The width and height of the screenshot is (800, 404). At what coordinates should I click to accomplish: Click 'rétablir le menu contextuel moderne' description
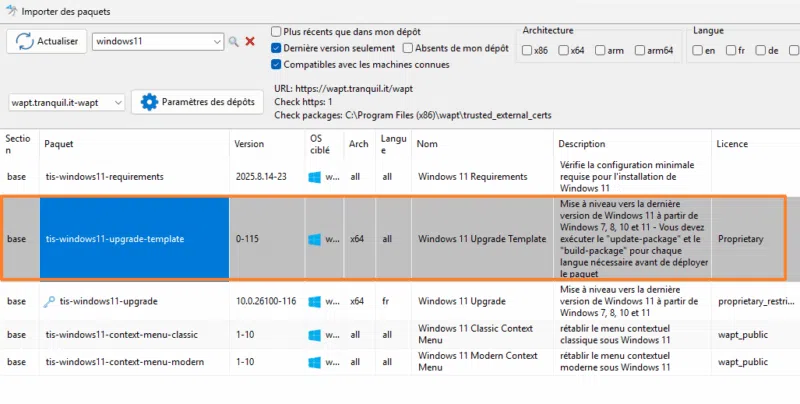pos(615,361)
